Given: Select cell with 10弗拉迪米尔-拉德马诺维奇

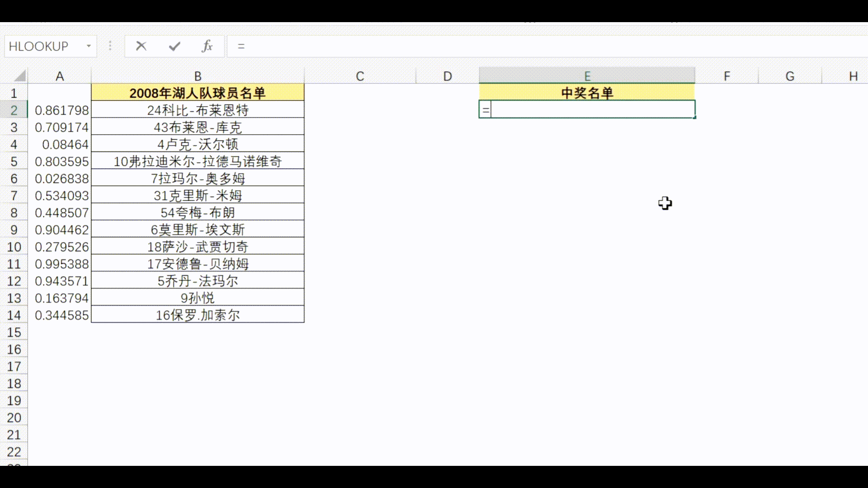Looking at the screenshot, I should tap(198, 161).
